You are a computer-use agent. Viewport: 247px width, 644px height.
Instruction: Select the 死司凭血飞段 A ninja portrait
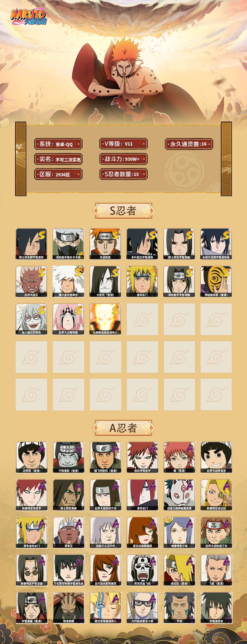pos(142,570)
